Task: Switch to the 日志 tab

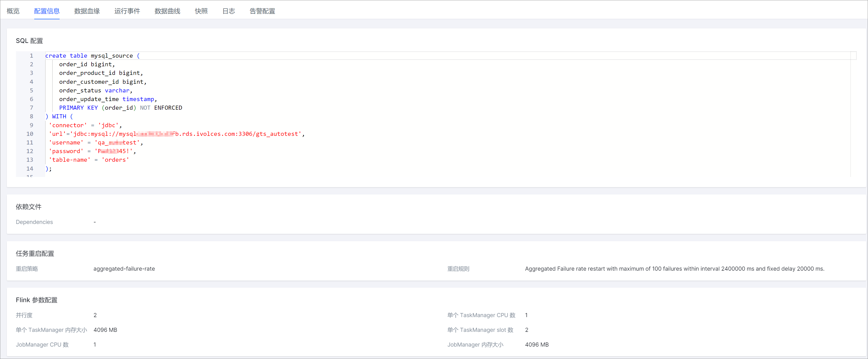Action: coord(229,11)
